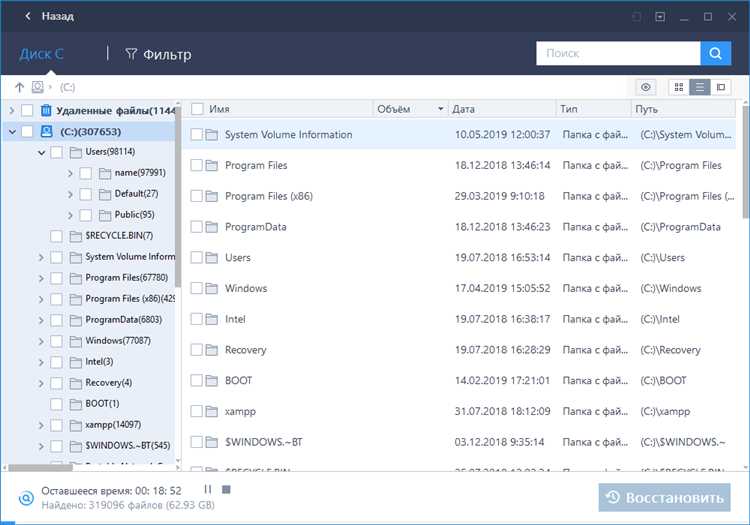
Task: Click into the Поиск search field
Action: (618, 53)
